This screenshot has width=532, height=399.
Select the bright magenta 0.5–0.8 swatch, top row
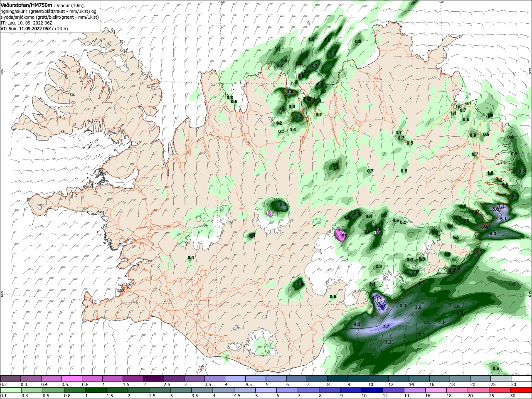click(72, 379)
